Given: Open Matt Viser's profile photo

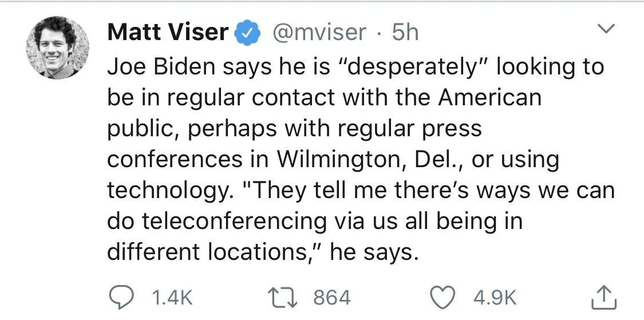Looking at the screenshot, I should [x=57, y=48].
